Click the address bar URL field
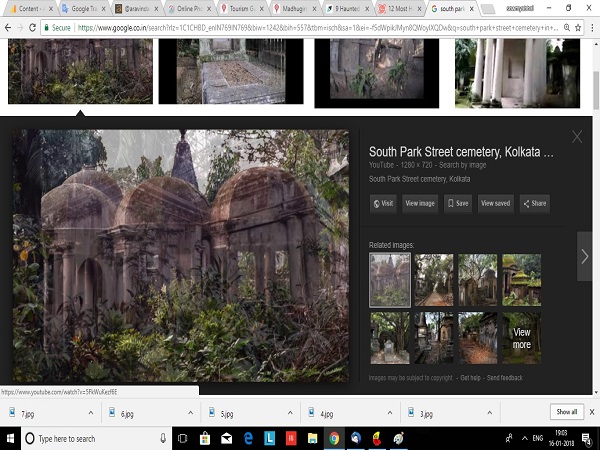This screenshot has height=450, width=600. (318, 28)
